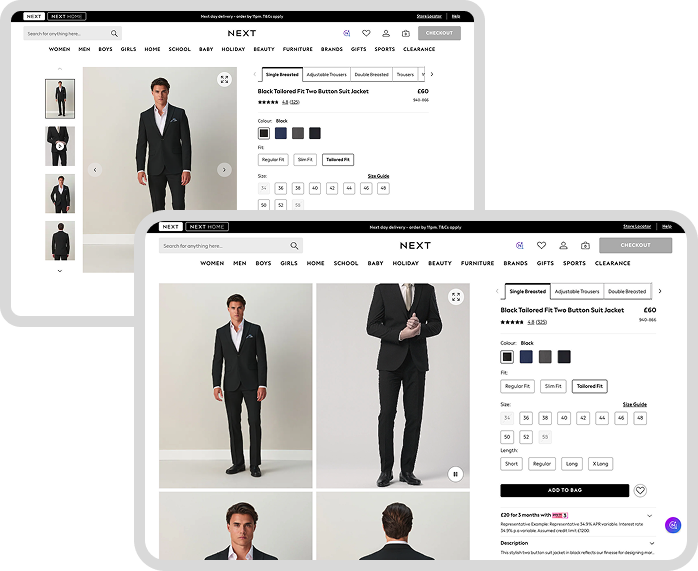698x571 pixels.
Task: Open the purple chat assistant bubble
Action: coord(673,525)
